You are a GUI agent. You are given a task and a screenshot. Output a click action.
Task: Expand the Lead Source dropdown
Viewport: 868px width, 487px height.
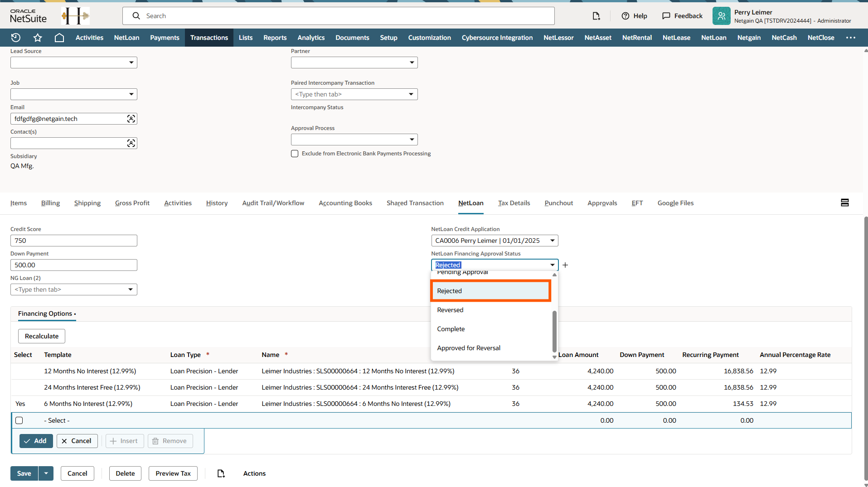coord(131,63)
